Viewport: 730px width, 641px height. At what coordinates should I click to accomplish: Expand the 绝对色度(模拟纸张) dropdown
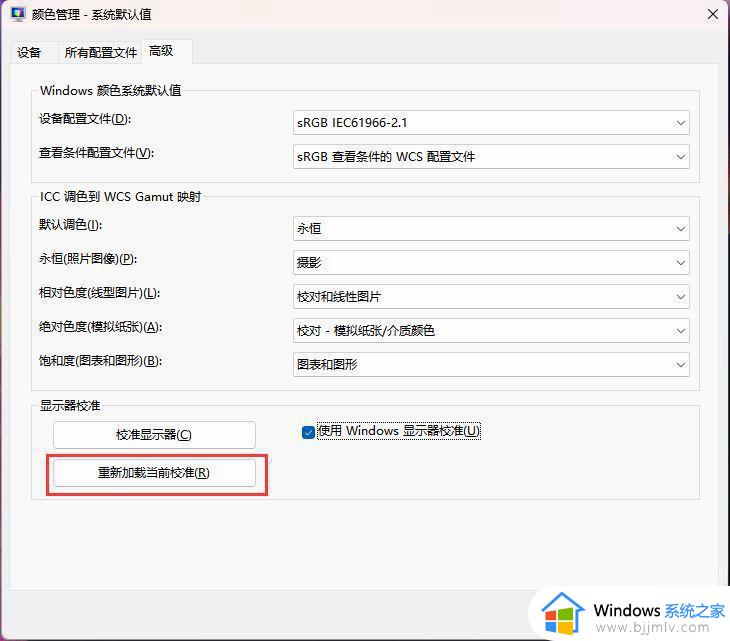click(491, 331)
